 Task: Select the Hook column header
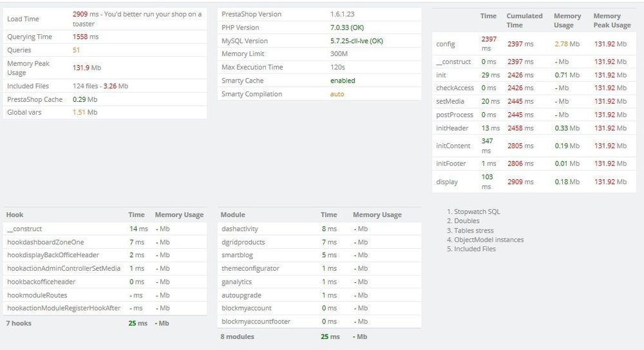tap(15, 215)
